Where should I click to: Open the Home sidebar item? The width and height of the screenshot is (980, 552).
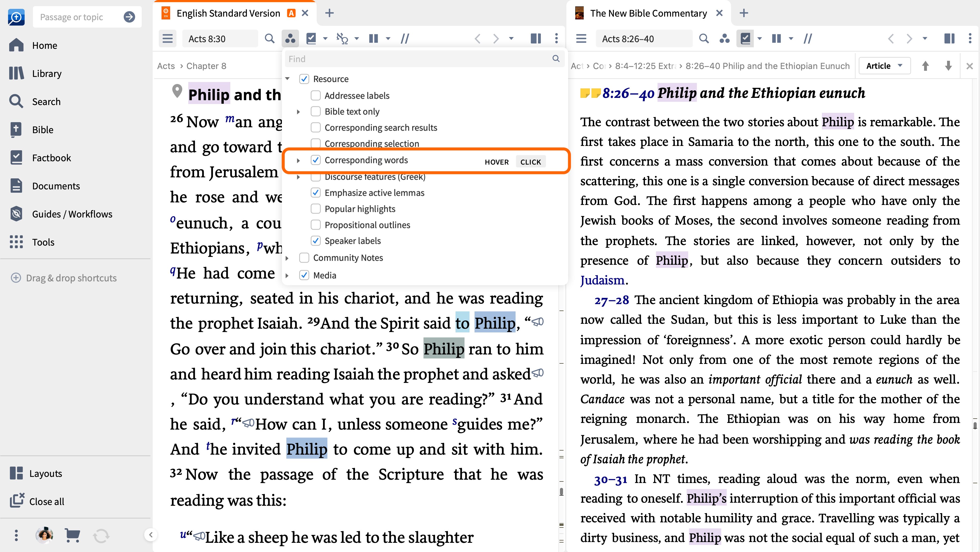[44, 45]
